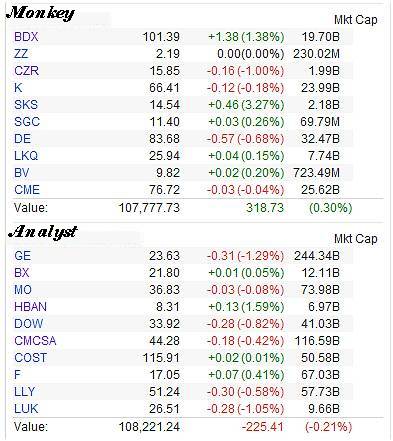Click Mkt Cap header in Monkey table
Screen dimensions: 393x441
pyautogui.click(x=356, y=20)
